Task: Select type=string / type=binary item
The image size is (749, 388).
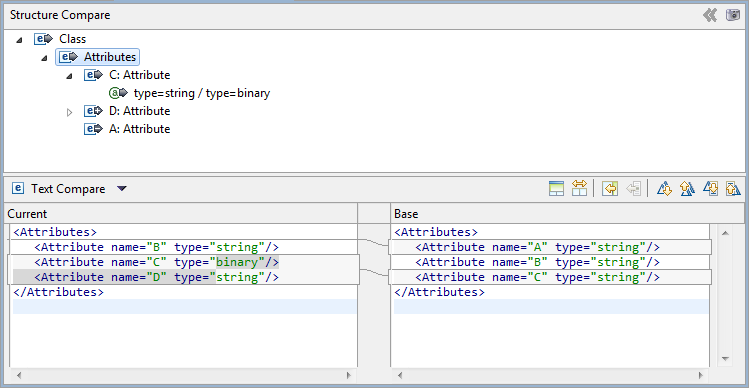Action: (x=202, y=93)
